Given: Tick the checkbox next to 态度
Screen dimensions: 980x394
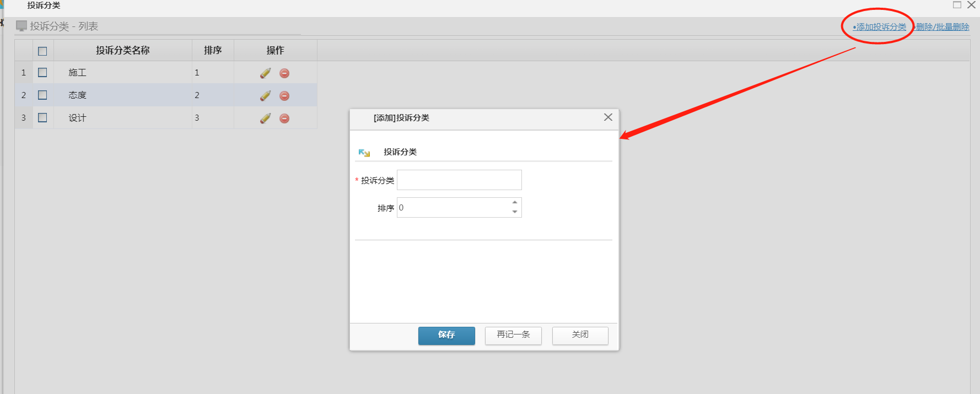Looking at the screenshot, I should click(x=42, y=95).
